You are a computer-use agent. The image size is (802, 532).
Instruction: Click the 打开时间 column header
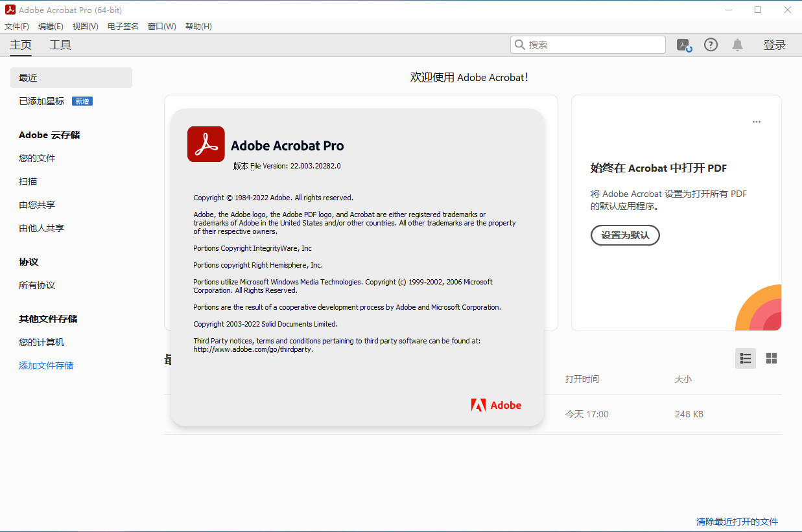[582, 379]
